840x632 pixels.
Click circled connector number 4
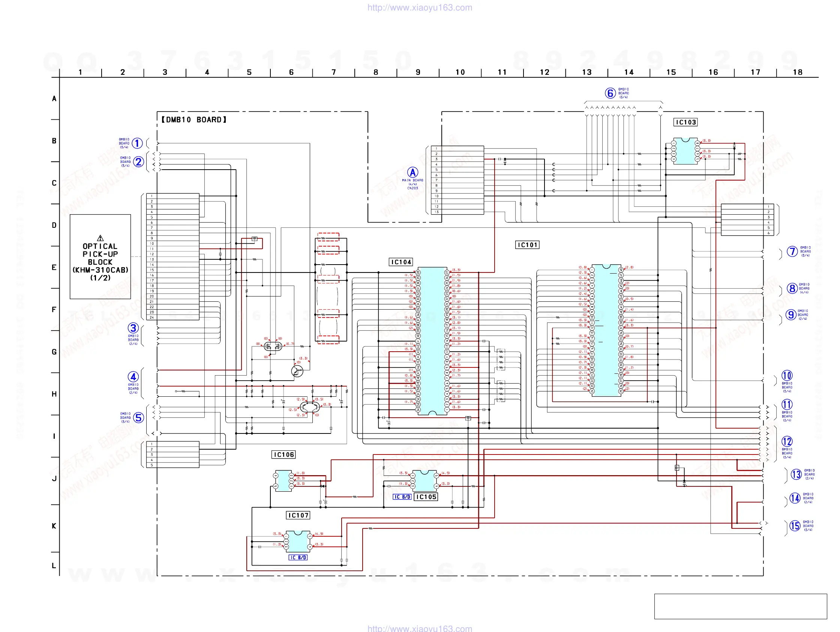pyautogui.click(x=133, y=377)
